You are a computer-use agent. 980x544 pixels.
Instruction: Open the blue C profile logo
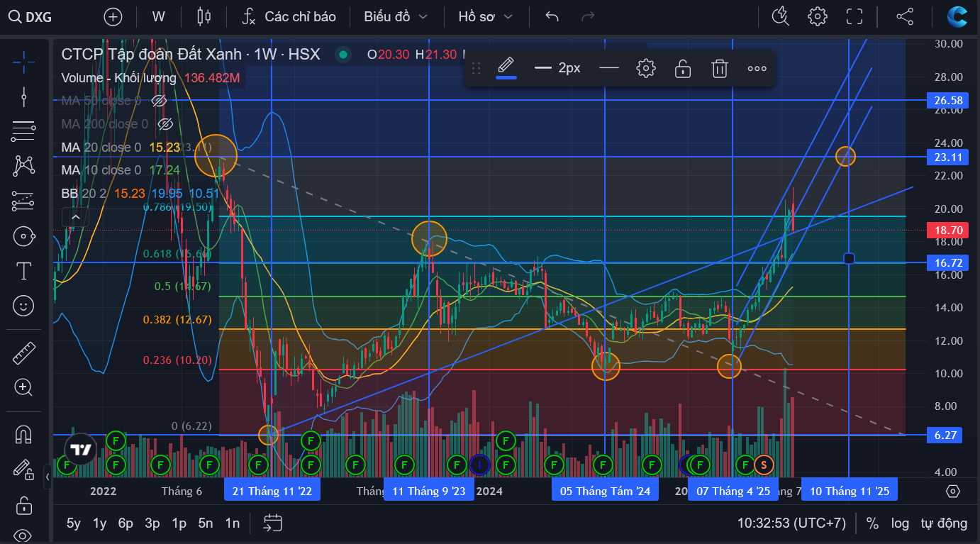(957, 17)
